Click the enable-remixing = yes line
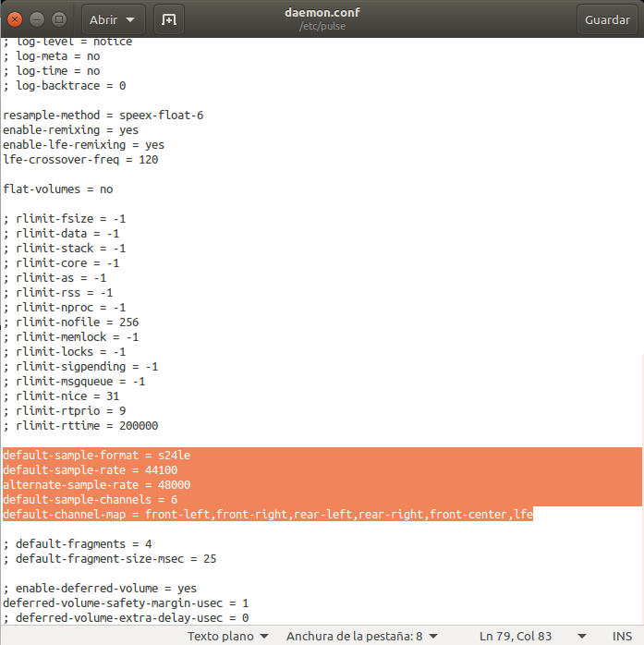 tap(70, 130)
